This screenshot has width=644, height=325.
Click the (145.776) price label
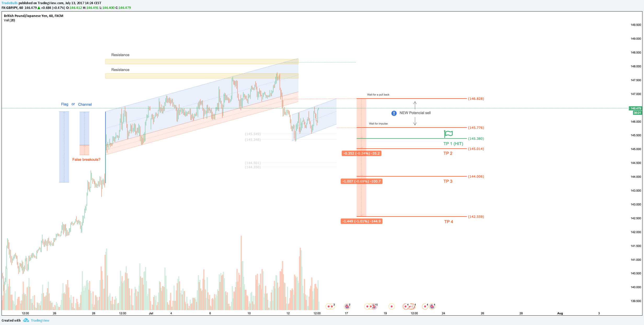476,128
